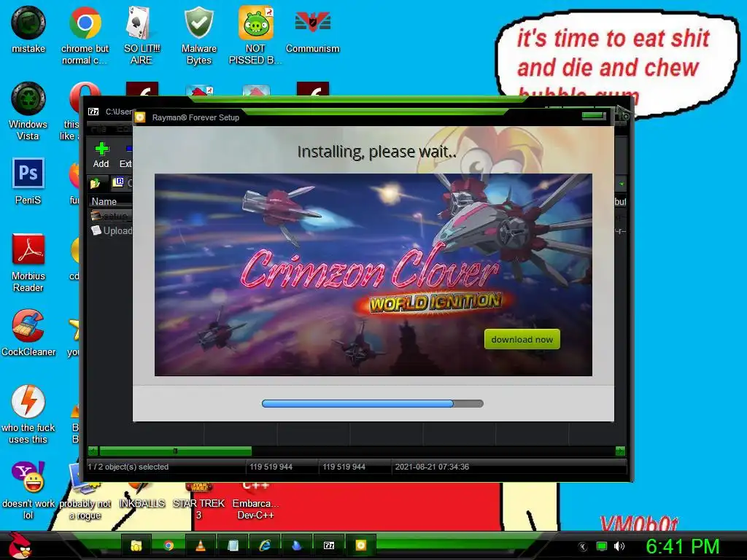Open the file explorer taskbar icon
The width and height of the screenshot is (747, 560).
[136, 545]
